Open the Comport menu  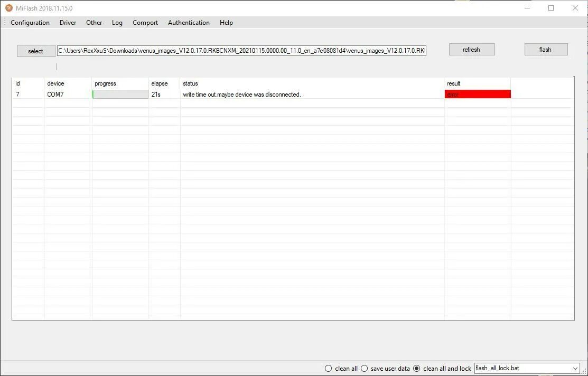(145, 23)
